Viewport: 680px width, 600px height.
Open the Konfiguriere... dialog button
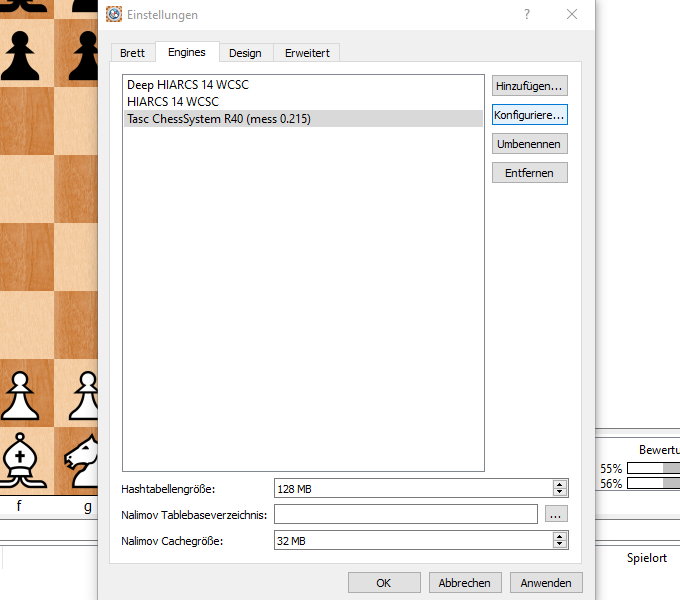pos(530,115)
